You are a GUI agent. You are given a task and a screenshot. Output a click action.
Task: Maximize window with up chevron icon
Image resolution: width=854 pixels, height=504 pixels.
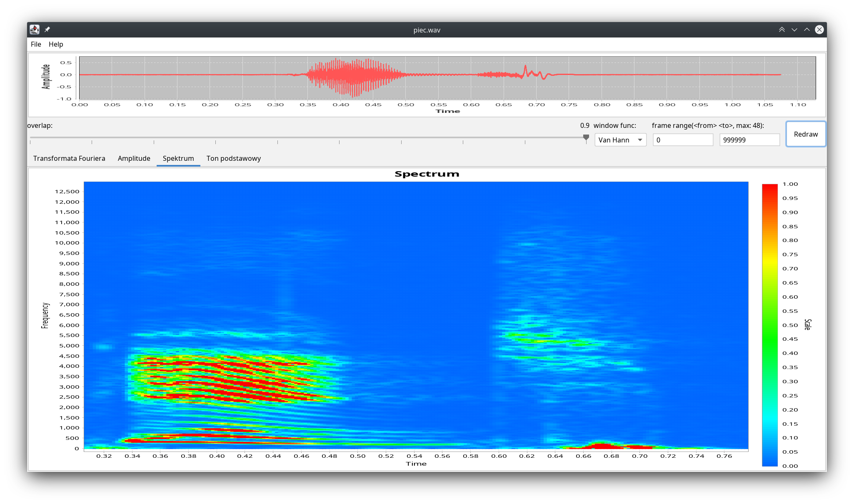click(807, 30)
